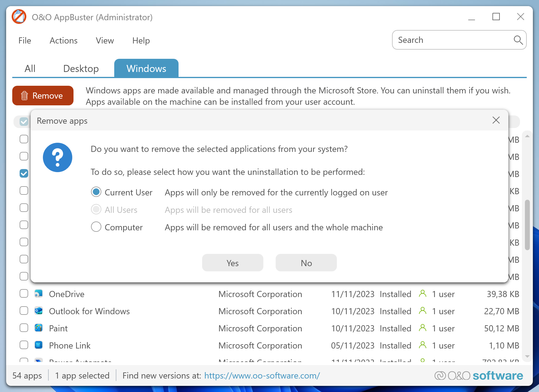Maximize the AppBuster window
Image resolution: width=539 pixels, height=392 pixels.
[x=496, y=17]
